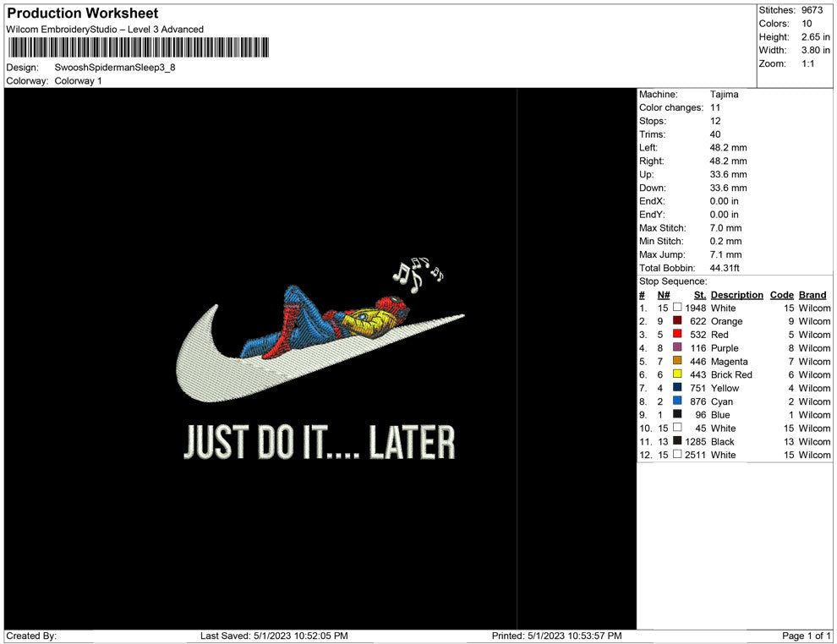Click the Max Stitch value 7.0 mm
Image resolution: width=837 pixels, height=644 pixels.
click(x=725, y=228)
